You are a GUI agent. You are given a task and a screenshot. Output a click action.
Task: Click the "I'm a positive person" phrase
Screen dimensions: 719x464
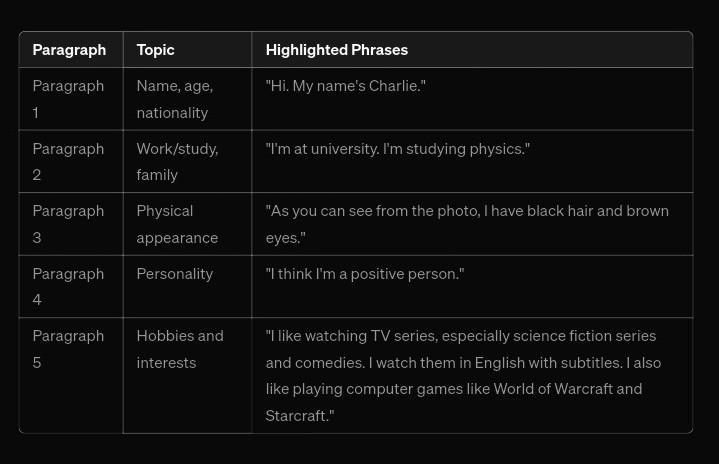[365, 274]
